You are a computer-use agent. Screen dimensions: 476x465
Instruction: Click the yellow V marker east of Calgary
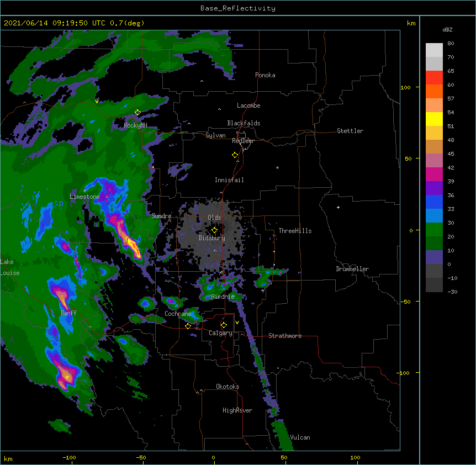click(237, 323)
